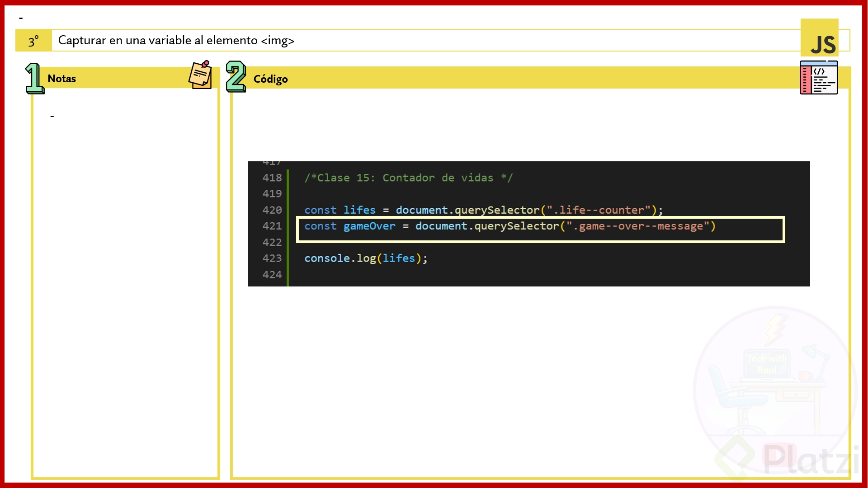
Task: Click the pinned sticky note icon
Action: pyautogui.click(x=200, y=75)
